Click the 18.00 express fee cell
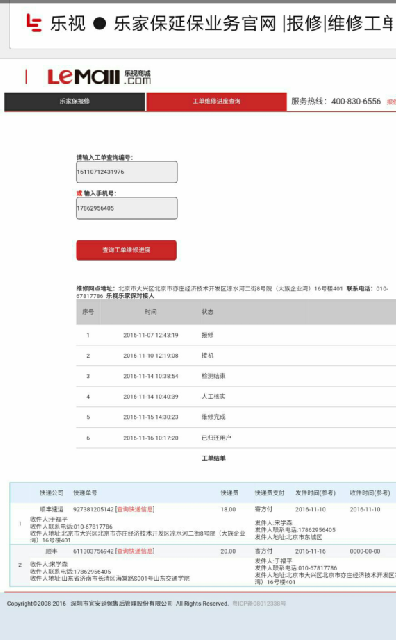The height and width of the screenshot is (640, 396). 229,509
